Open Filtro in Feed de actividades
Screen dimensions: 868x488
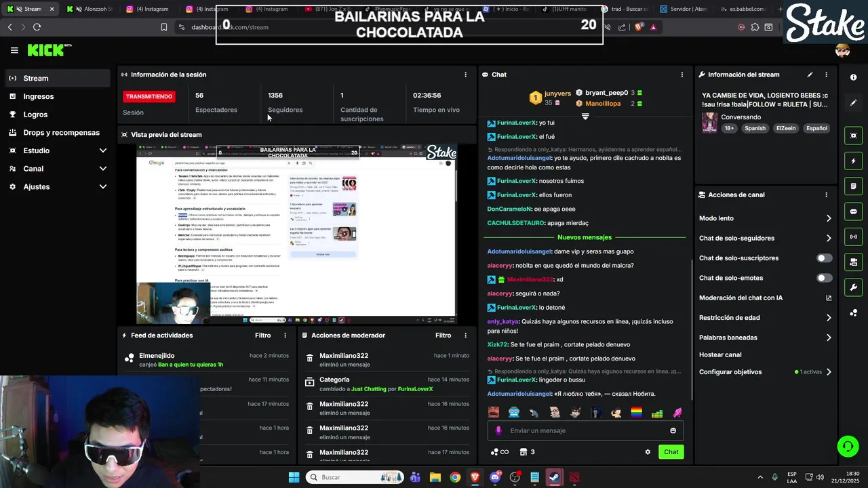click(262, 335)
